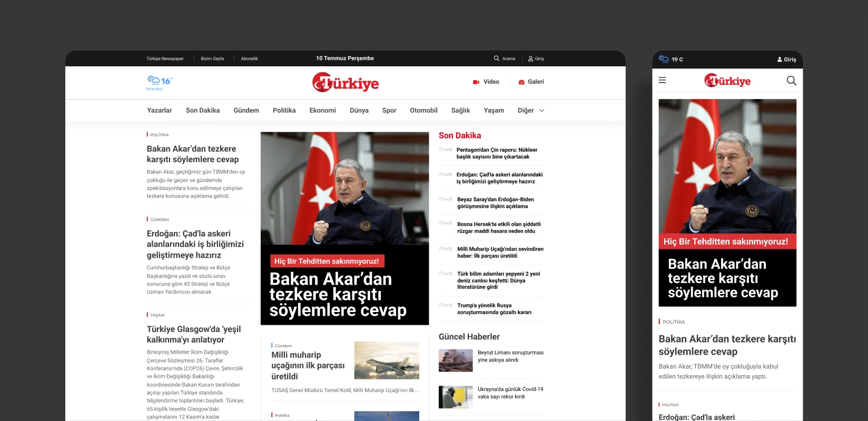Tap the mobile hero headline on black
This screenshot has height=421, width=868.
click(723, 278)
